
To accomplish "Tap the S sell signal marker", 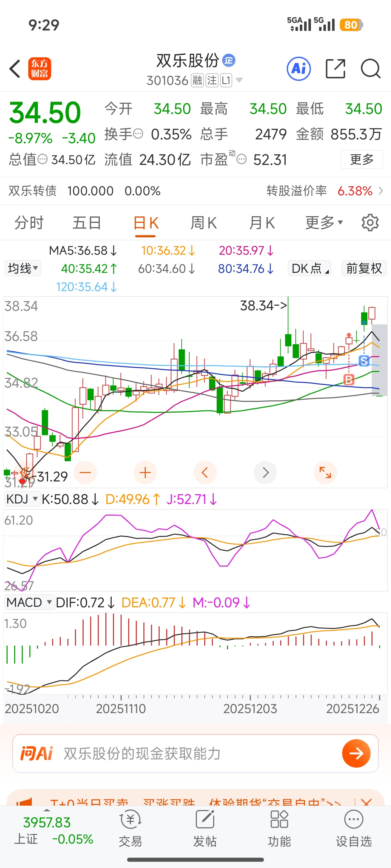I will click(364, 361).
